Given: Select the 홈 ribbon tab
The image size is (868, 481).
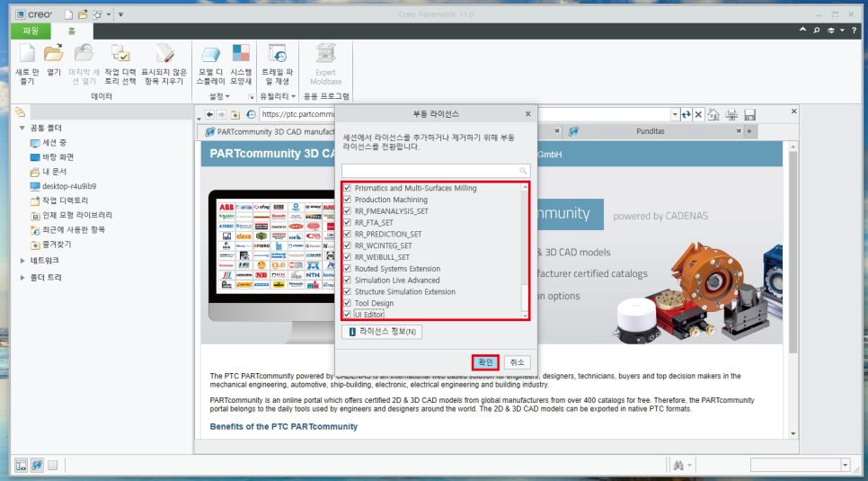Looking at the screenshot, I should pos(72,31).
